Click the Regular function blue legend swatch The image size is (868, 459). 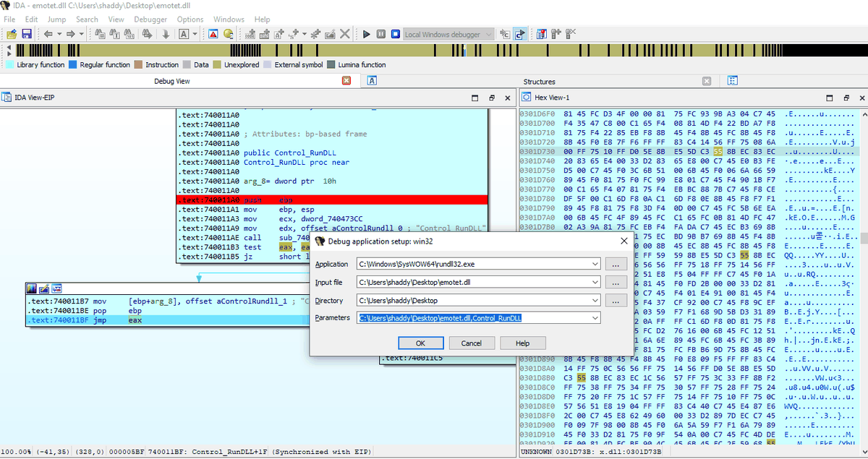(x=73, y=64)
